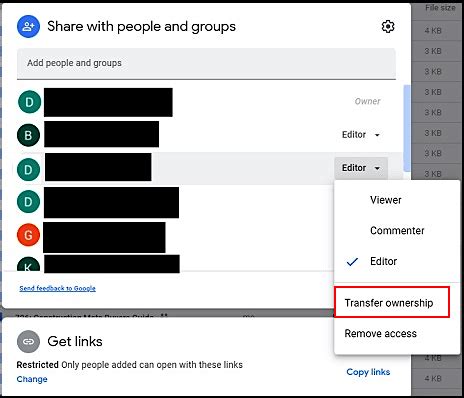Click the checkmark next to Editor
The width and height of the screenshot is (464, 398).
pos(352,262)
